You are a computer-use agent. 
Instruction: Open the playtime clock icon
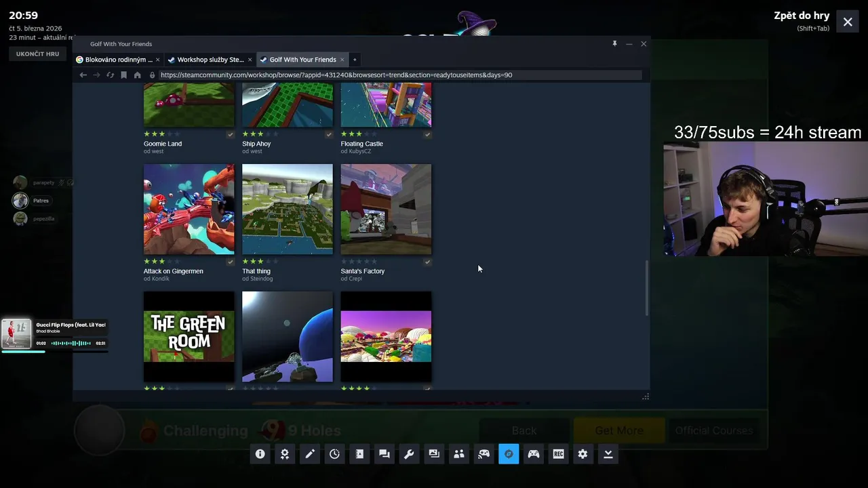[334, 454]
